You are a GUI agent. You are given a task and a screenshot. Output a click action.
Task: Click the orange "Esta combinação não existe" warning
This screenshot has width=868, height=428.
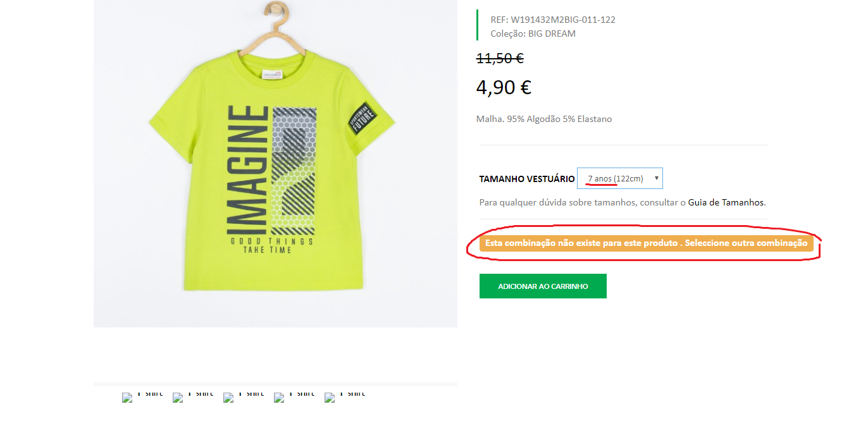point(646,243)
